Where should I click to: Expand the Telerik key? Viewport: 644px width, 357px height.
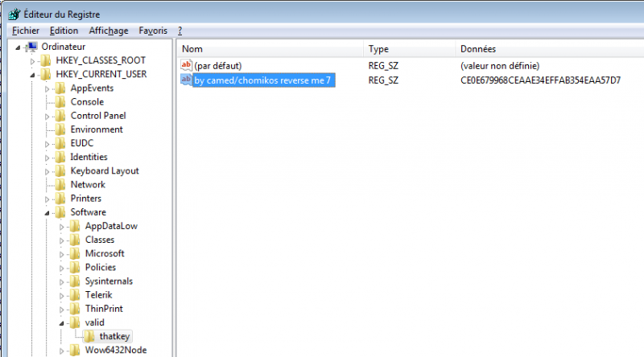coord(62,296)
